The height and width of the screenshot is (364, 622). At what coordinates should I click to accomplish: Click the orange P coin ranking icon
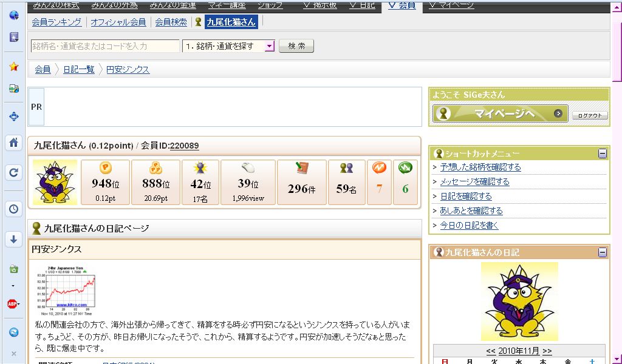(106, 168)
